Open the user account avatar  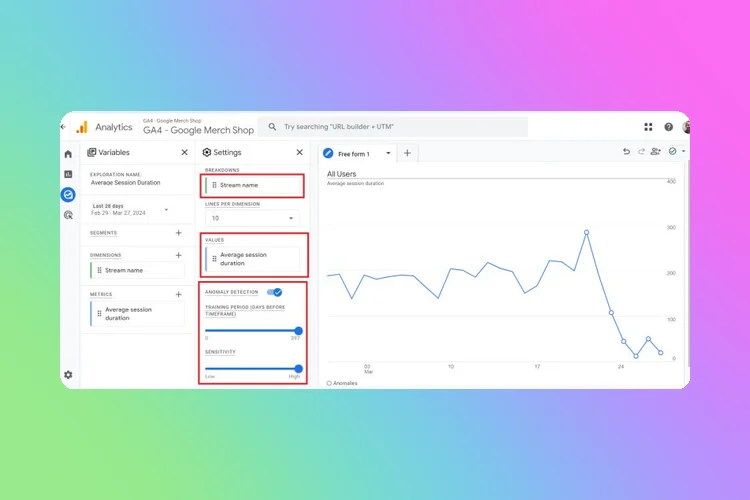click(686, 127)
